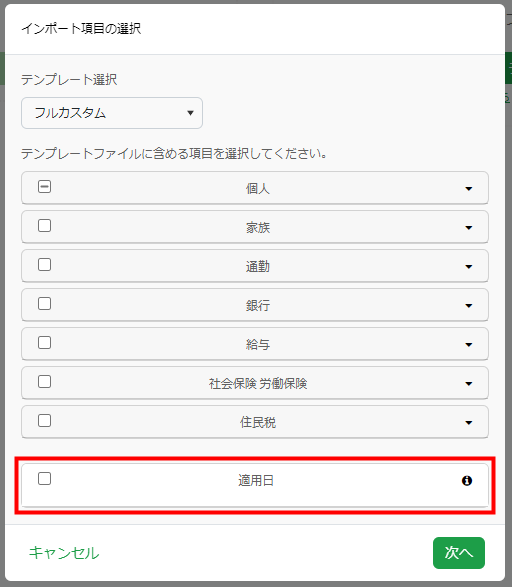Enable the 通勤 checkbox
The width and height of the screenshot is (512, 587).
(45, 264)
